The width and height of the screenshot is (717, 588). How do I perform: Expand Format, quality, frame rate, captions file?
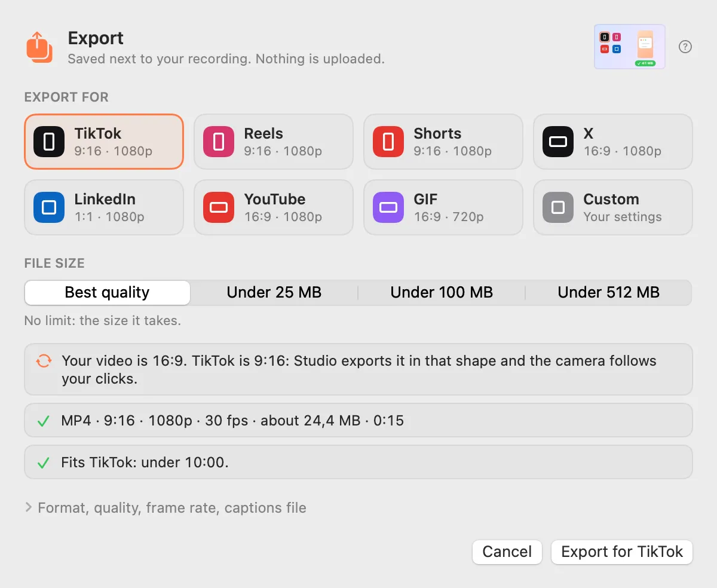coord(166,508)
